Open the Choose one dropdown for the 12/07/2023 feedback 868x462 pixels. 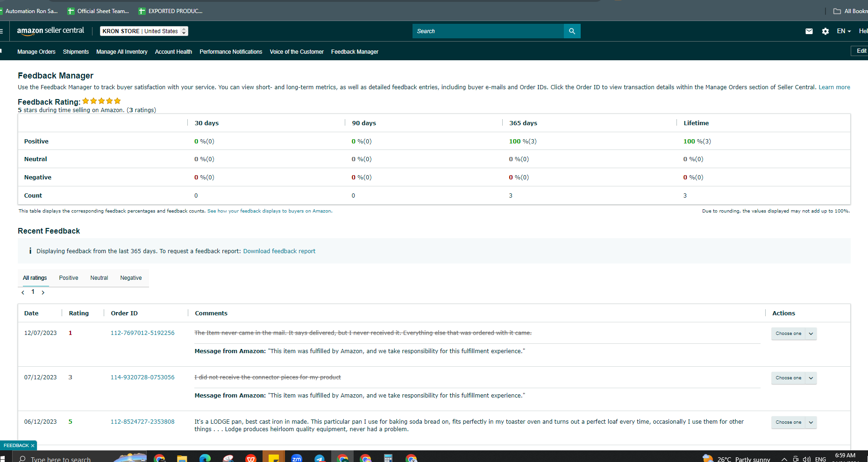tap(794, 334)
